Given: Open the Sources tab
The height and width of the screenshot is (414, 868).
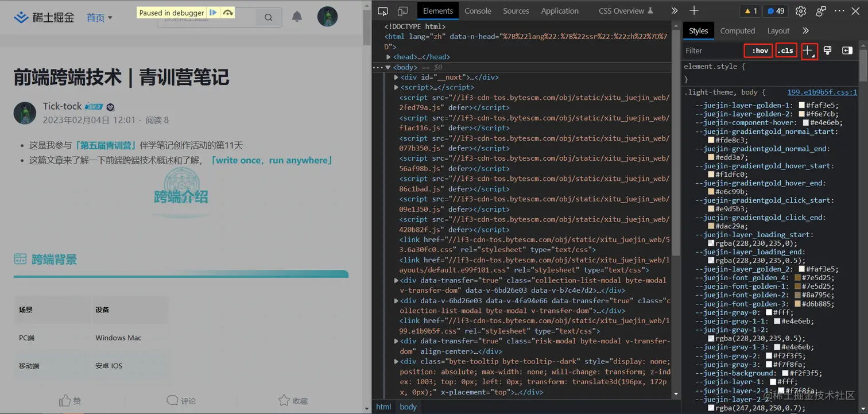Looking at the screenshot, I should tap(516, 11).
